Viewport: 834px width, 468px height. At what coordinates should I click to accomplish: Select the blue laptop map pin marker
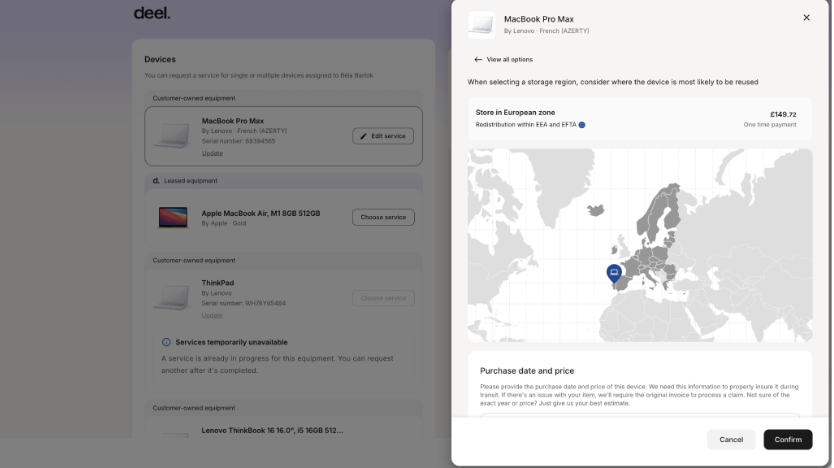click(x=614, y=273)
